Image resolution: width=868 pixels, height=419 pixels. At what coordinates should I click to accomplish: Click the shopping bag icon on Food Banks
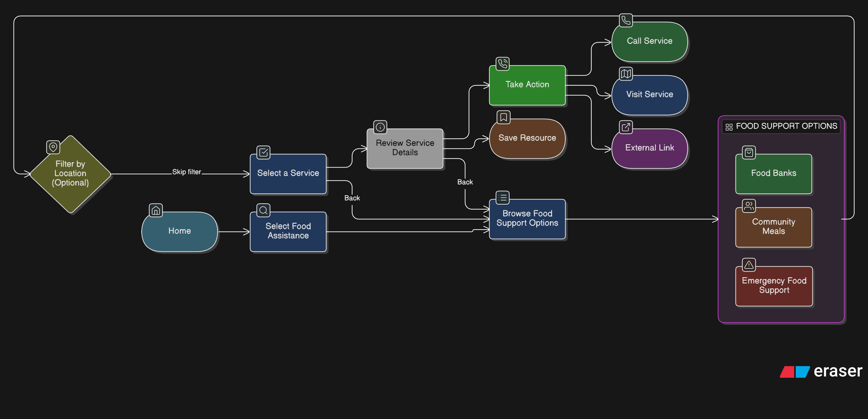click(x=749, y=152)
